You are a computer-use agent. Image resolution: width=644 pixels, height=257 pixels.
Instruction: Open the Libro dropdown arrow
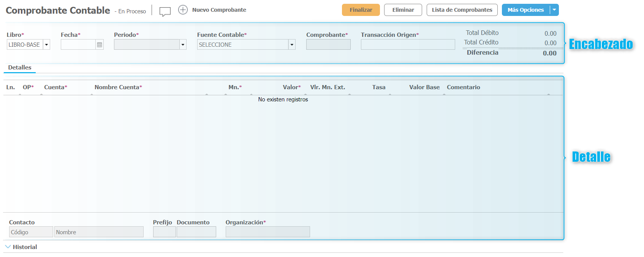(46, 45)
